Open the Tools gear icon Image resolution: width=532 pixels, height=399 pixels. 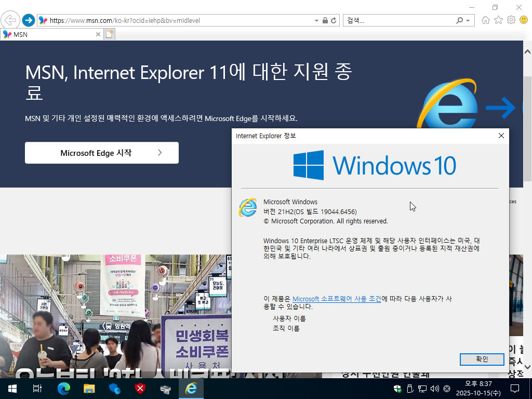tap(511, 20)
